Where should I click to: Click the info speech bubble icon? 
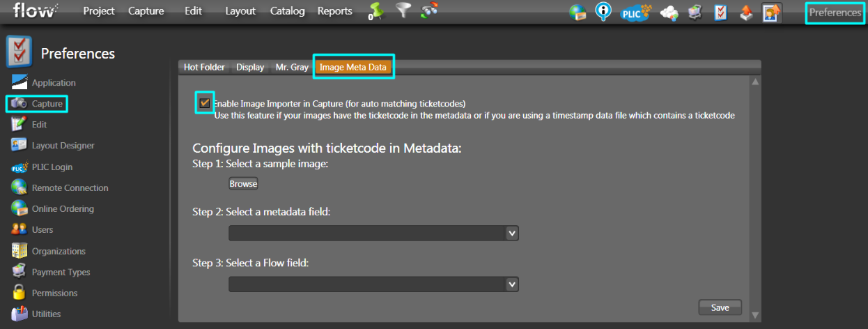pos(603,12)
